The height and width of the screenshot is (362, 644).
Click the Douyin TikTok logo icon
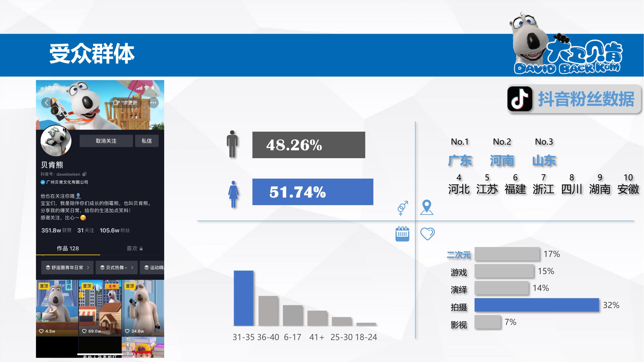pos(520,99)
